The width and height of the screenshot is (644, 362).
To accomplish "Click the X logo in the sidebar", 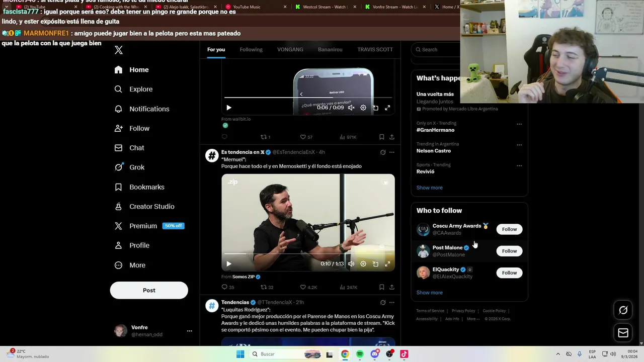I will click(x=119, y=50).
